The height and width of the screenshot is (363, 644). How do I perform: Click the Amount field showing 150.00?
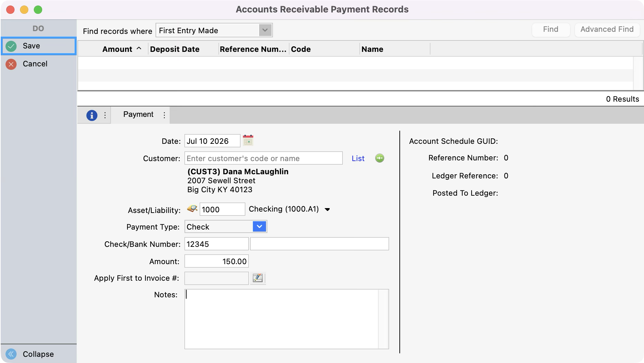(216, 261)
